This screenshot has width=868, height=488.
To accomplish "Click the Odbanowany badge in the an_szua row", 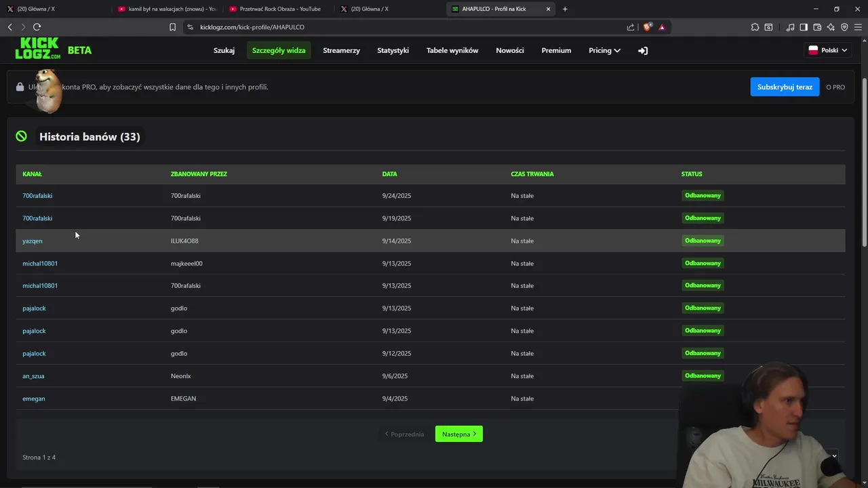I will click(703, 375).
